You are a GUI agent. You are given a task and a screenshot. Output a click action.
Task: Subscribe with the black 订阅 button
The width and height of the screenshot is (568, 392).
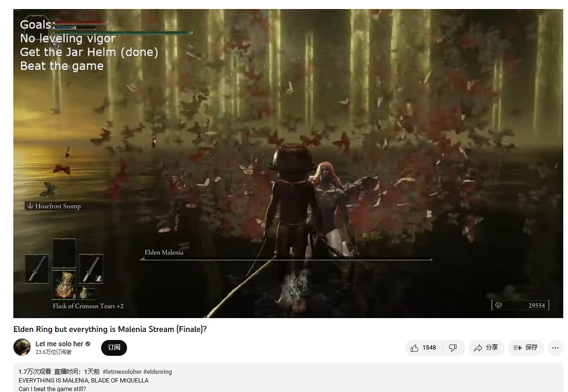click(114, 348)
